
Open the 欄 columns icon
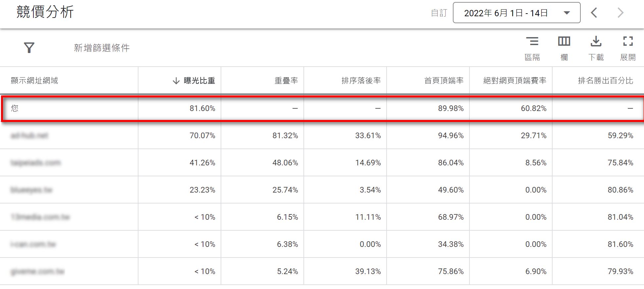coord(564,41)
